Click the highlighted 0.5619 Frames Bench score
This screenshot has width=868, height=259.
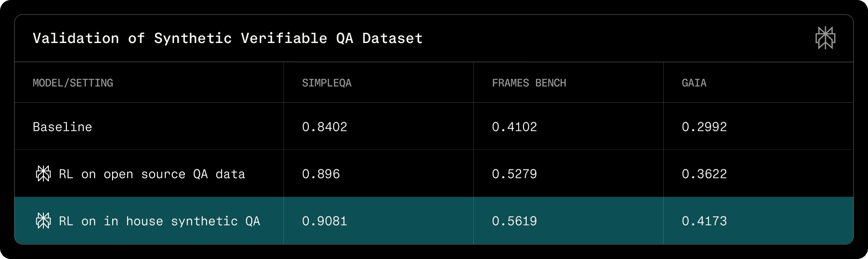pos(514,221)
